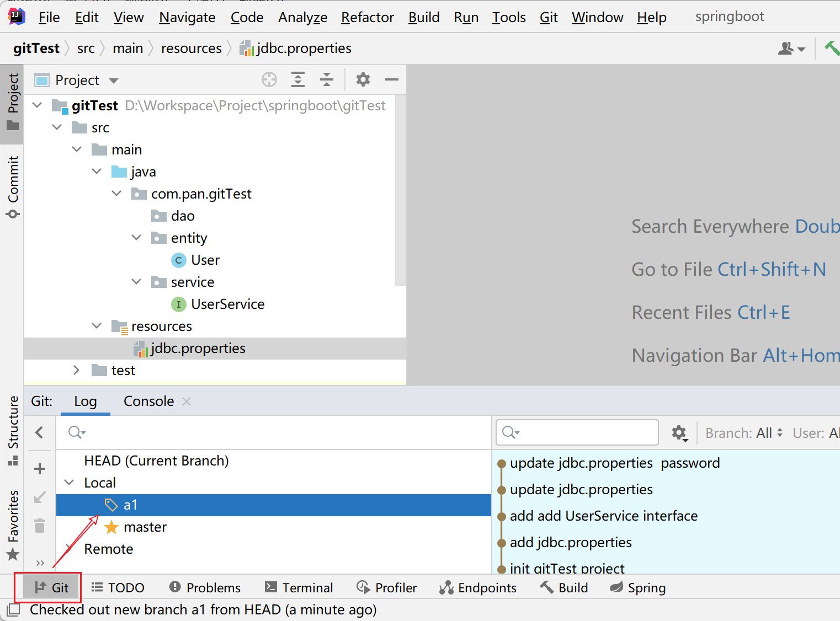This screenshot has height=621, width=840.
Task: Toggle the Git tool window button
Action: click(x=52, y=588)
